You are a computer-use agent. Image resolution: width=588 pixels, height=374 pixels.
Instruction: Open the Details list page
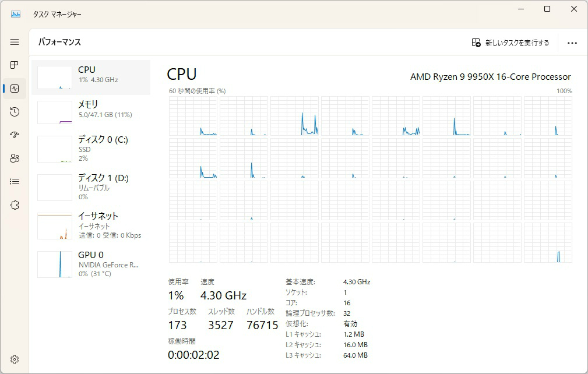pyautogui.click(x=15, y=182)
